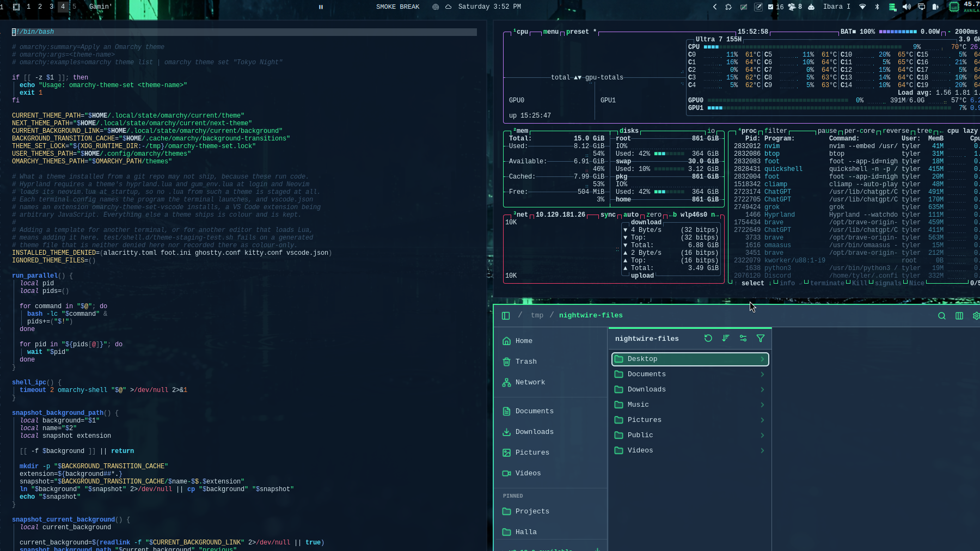Expand the Public folder chevron

[762, 435]
